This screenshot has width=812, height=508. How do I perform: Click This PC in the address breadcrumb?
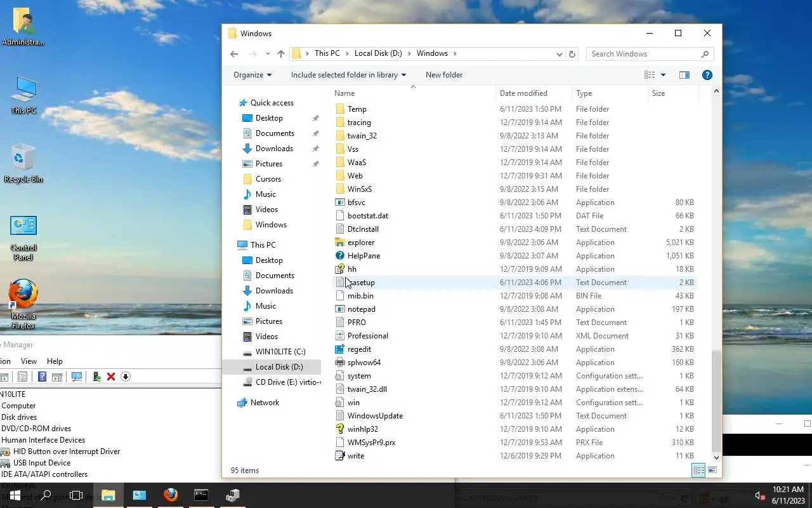pyautogui.click(x=327, y=53)
